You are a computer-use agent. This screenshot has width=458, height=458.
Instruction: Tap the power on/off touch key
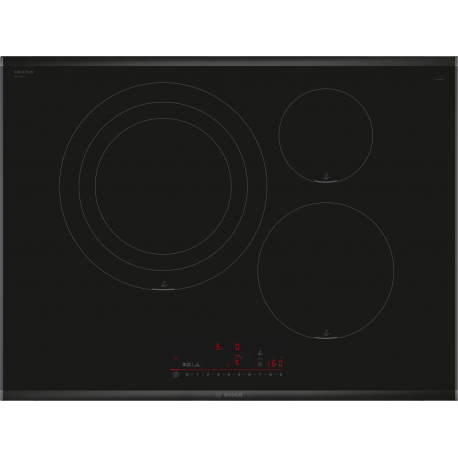[x=176, y=375]
